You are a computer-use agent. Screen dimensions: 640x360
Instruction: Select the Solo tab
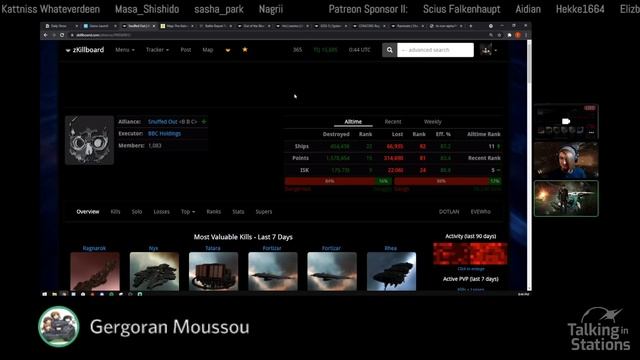click(137, 211)
